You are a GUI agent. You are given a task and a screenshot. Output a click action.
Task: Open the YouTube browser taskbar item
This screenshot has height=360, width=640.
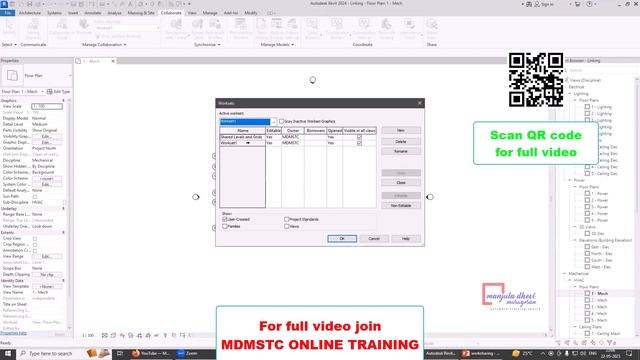point(151,353)
